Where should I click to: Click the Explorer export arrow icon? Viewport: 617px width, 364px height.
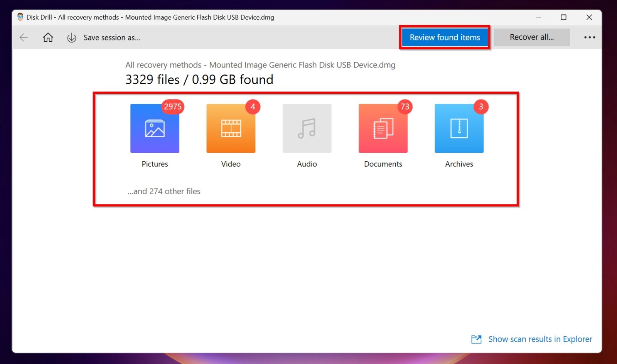tap(476, 339)
